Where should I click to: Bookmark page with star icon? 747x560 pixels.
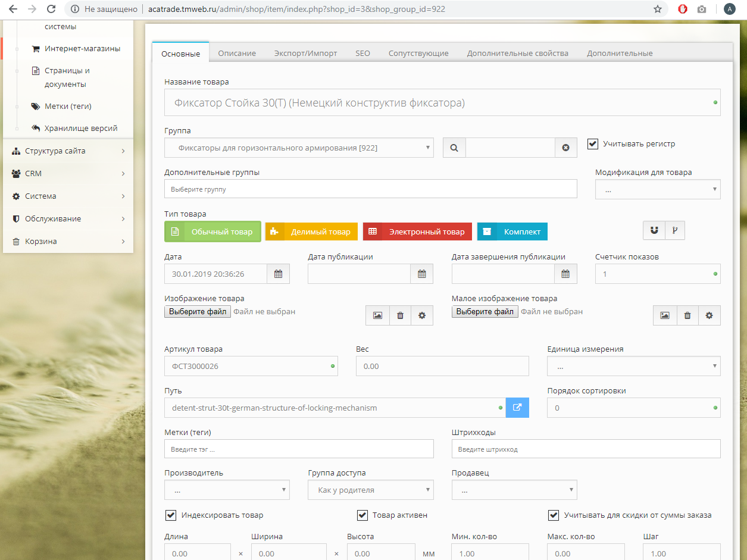tap(658, 9)
